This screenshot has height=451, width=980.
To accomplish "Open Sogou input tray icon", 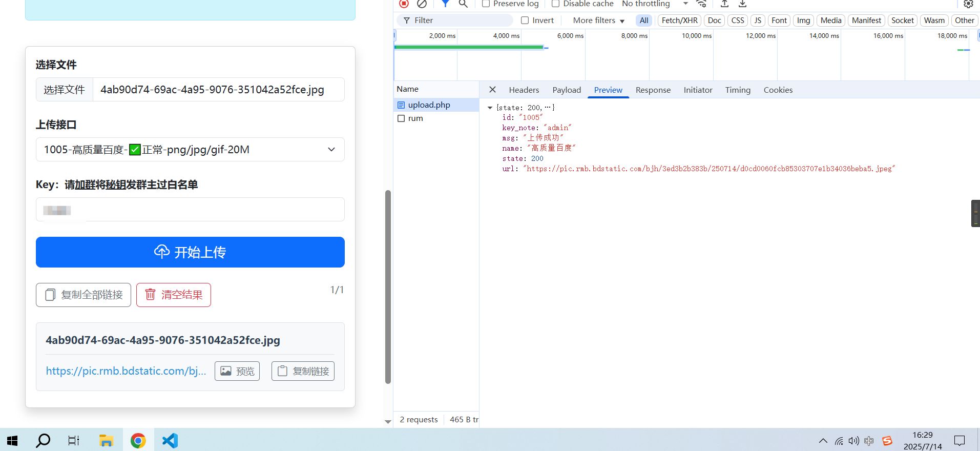I will (887, 441).
